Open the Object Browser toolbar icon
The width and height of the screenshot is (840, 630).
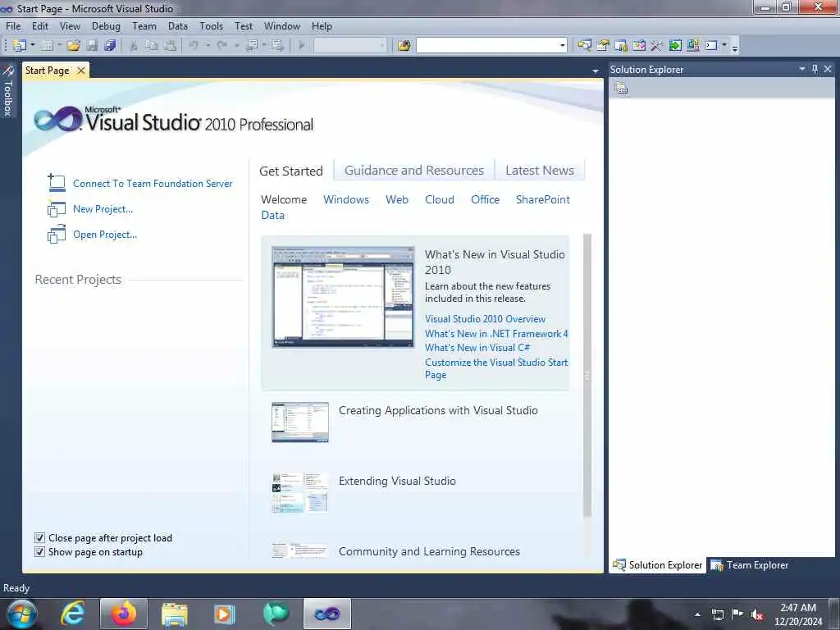(x=621, y=46)
